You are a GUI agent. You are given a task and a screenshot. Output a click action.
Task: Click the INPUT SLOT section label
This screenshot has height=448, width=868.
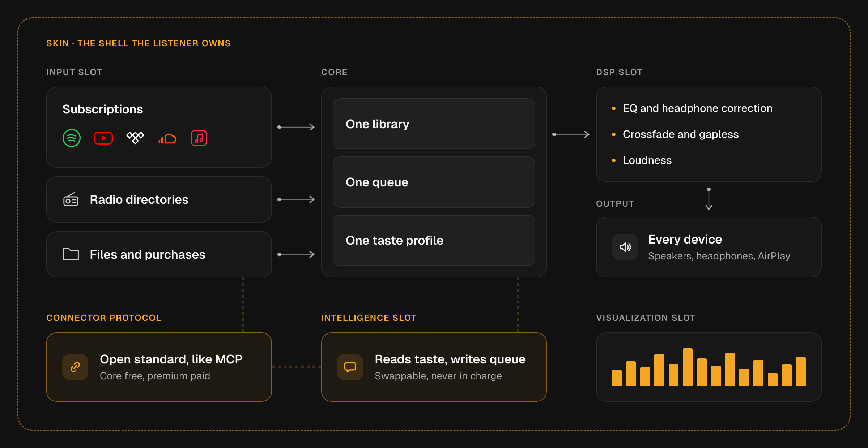pos(74,72)
